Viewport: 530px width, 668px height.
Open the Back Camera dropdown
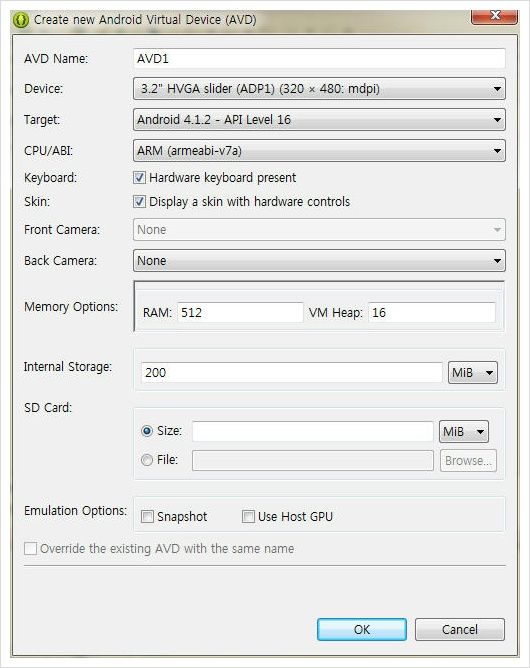319,261
